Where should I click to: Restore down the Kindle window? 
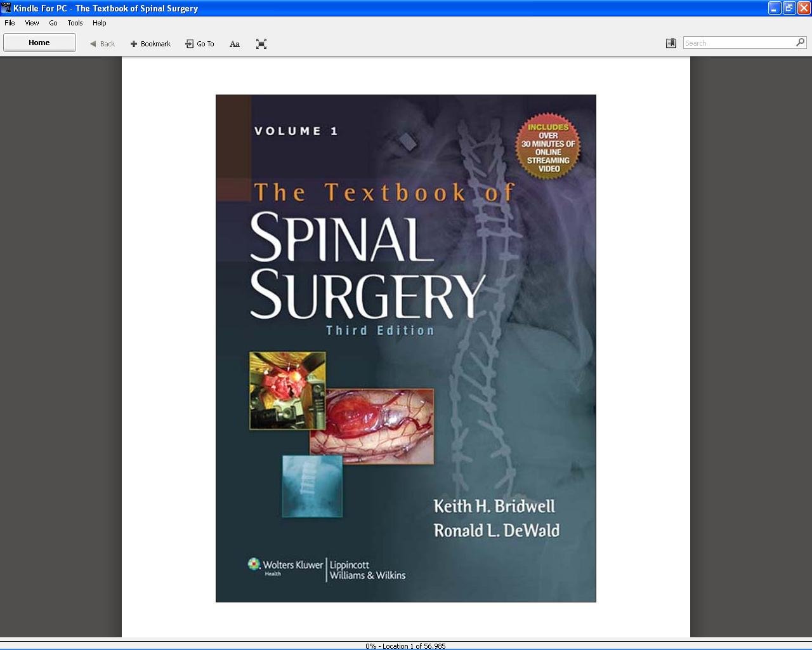[x=789, y=8]
